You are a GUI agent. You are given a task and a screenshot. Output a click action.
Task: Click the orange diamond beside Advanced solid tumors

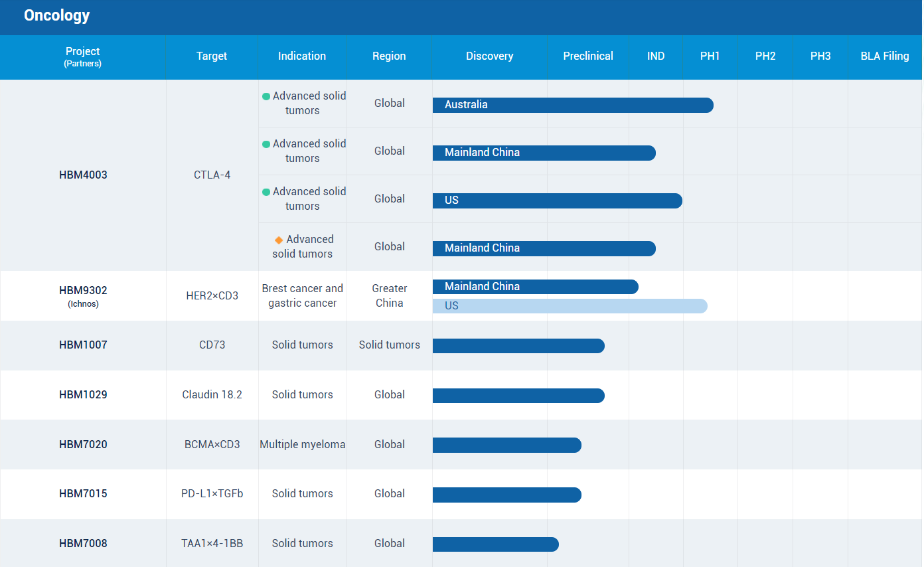pos(279,240)
